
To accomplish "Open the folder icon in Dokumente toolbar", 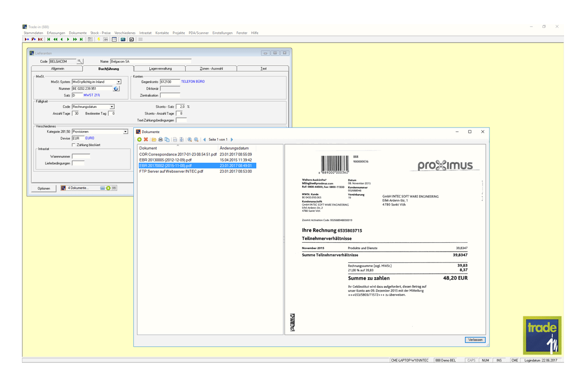I will click(x=154, y=140).
